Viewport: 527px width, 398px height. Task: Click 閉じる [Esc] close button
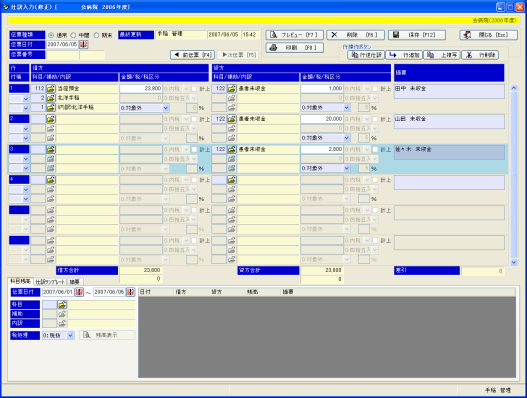click(489, 35)
